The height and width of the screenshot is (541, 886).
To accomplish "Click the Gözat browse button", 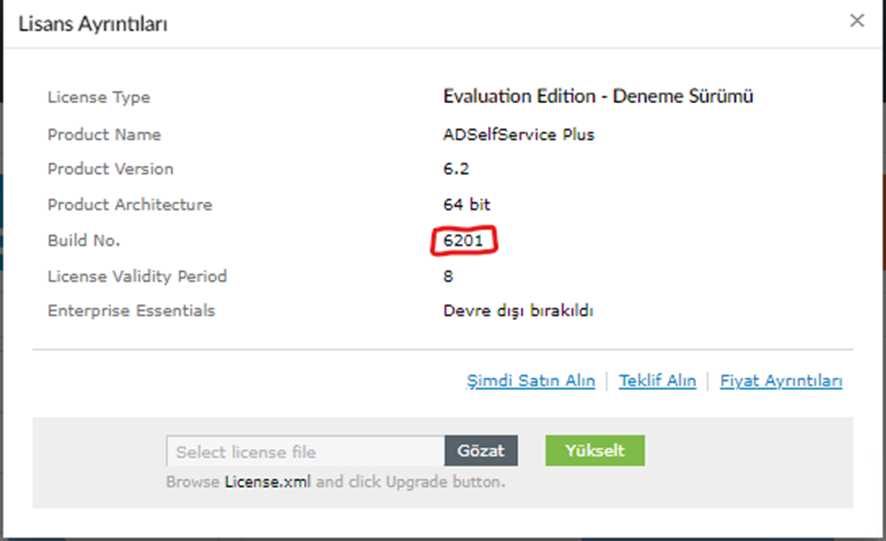I will point(481,451).
